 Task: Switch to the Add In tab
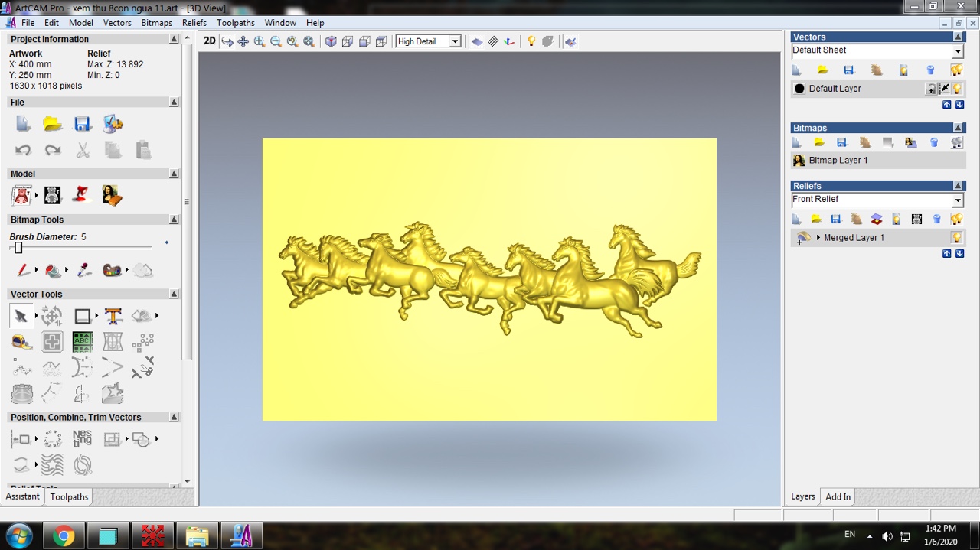click(838, 497)
